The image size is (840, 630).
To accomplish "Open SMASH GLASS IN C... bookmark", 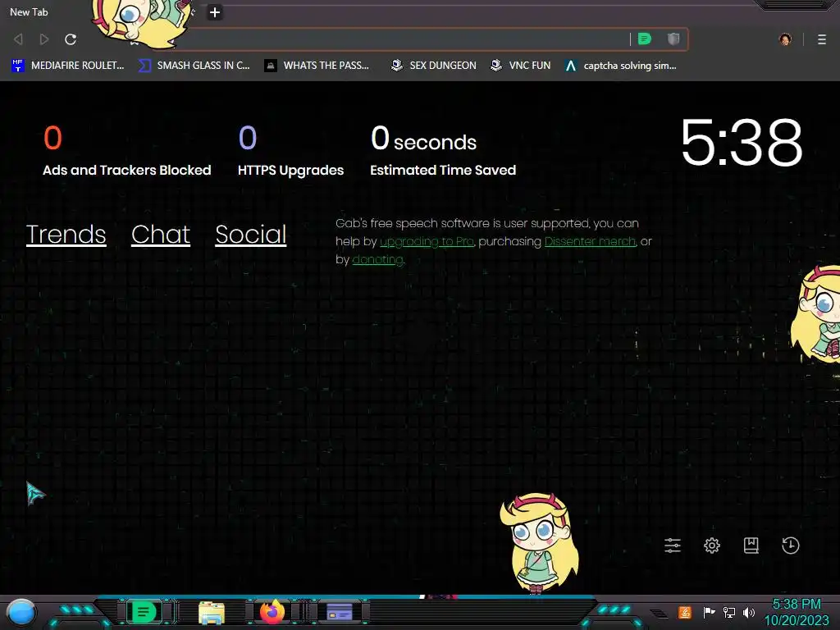I will click(x=194, y=66).
